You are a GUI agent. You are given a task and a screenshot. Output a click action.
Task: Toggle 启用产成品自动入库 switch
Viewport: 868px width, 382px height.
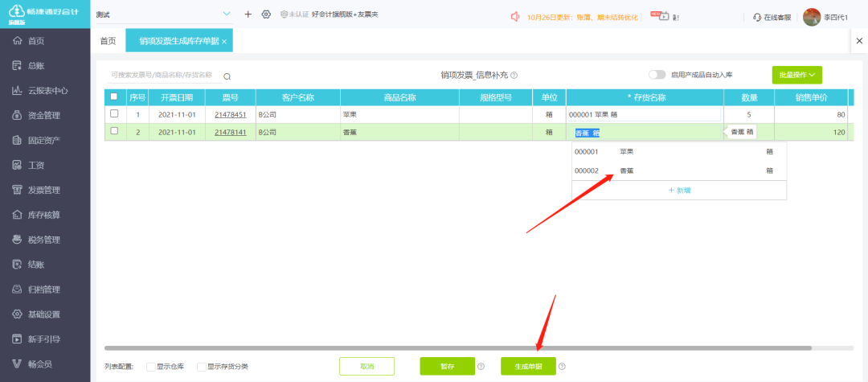pyautogui.click(x=657, y=75)
